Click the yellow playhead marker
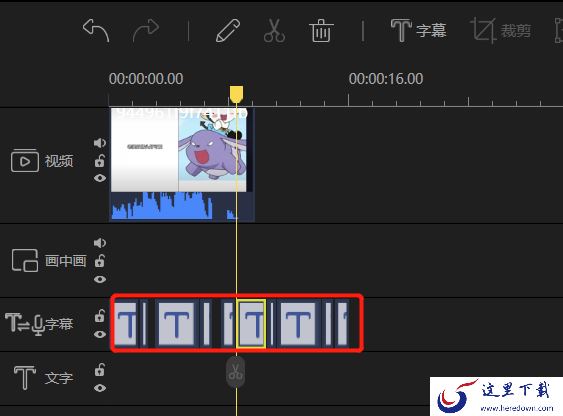Image resolution: width=563 pixels, height=416 pixels. coord(236,94)
